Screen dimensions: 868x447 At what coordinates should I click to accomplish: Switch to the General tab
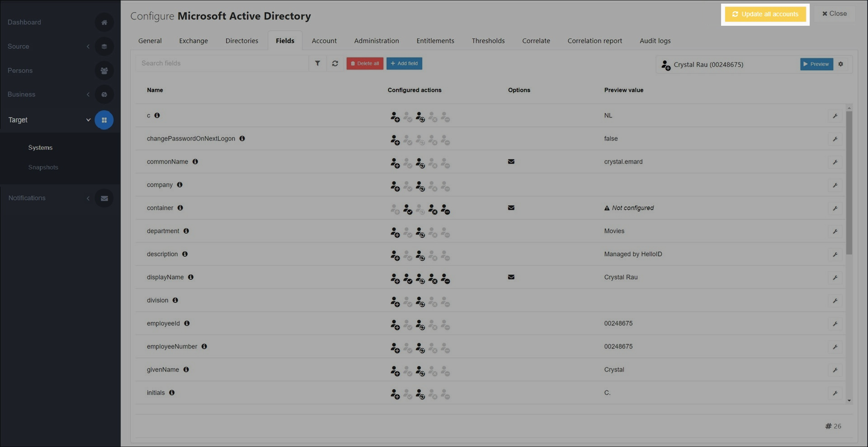click(150, 41)
